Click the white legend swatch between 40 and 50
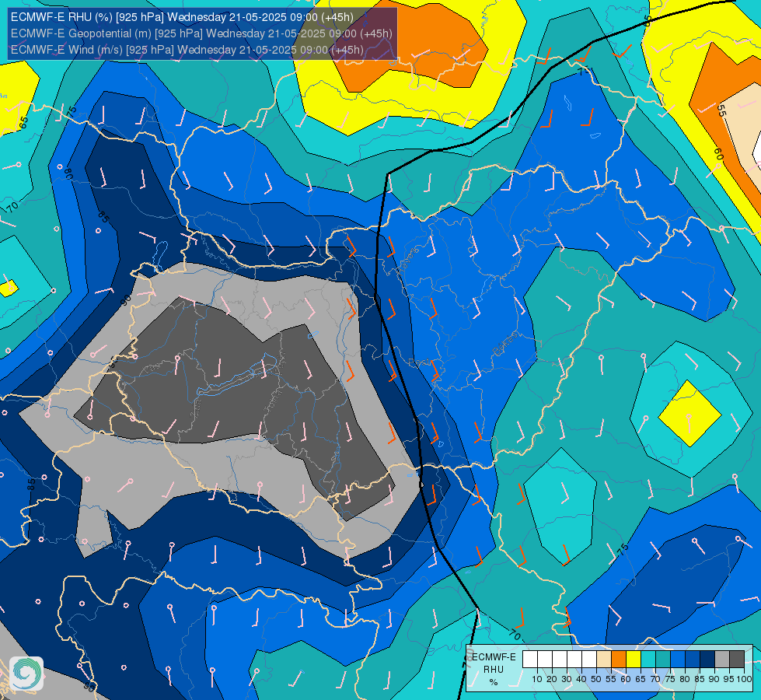Image resolution: width=761 pixels, height=700 pixels. tap(589, 660)
